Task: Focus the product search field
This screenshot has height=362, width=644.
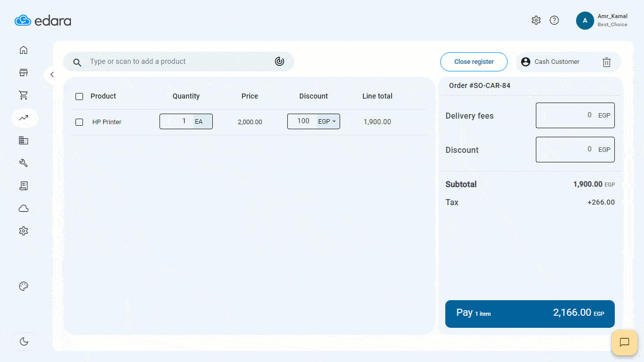Action: [x=179, y=61]
